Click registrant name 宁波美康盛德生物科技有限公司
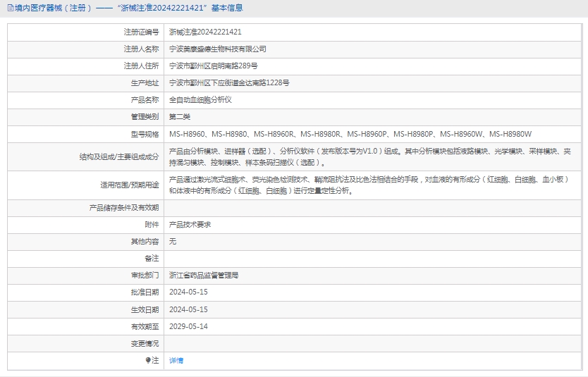This screenshot has width=588, height=377. (x=218, y=49)
